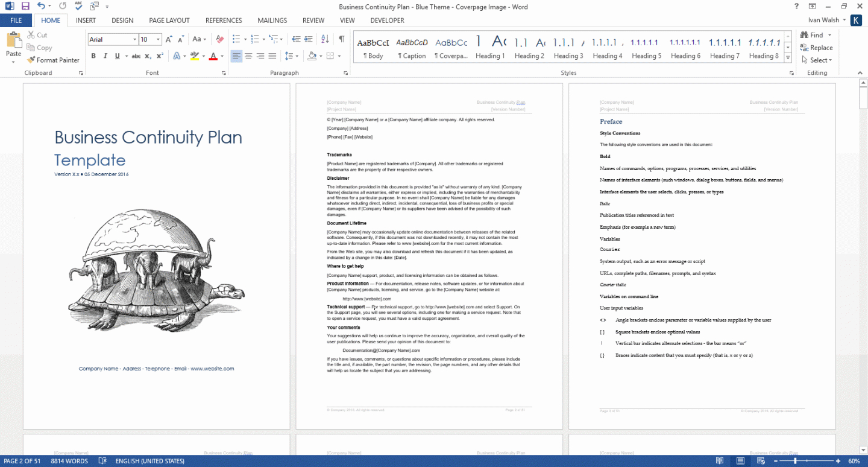Open the PAGE LAYOUT ribbon tab

169,21
